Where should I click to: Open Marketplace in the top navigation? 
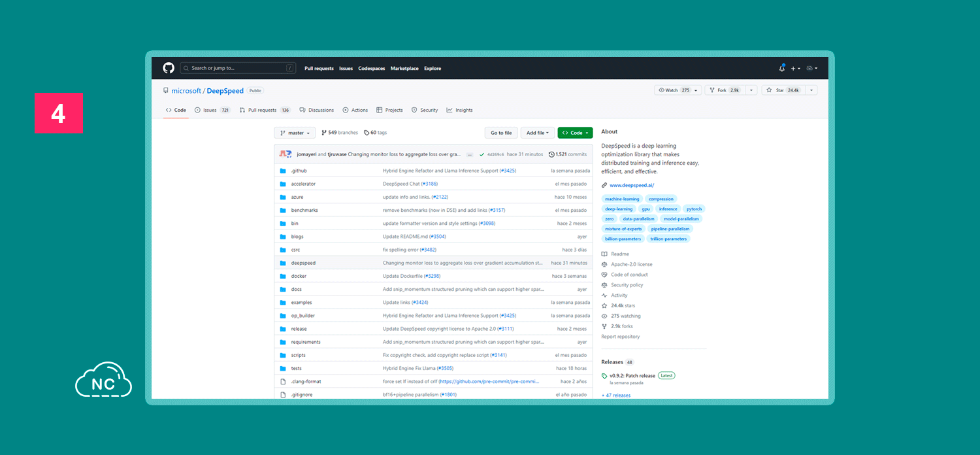click(x=404, y=68)
